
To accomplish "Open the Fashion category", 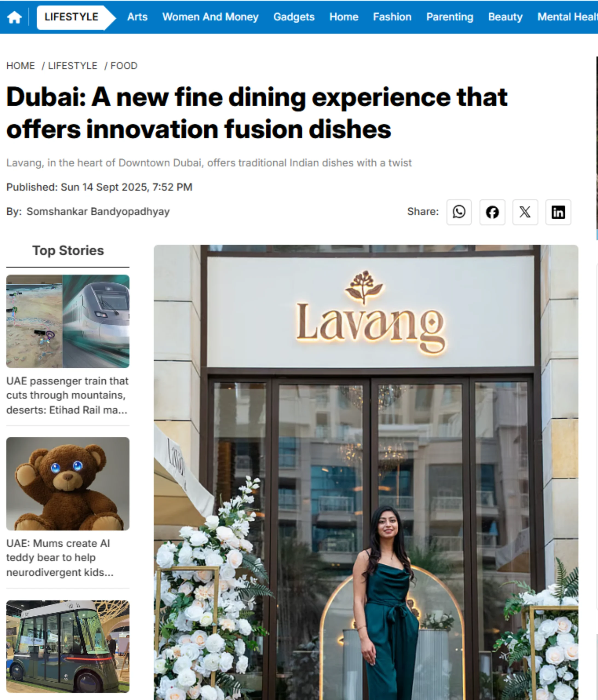I will pos(392,17).
